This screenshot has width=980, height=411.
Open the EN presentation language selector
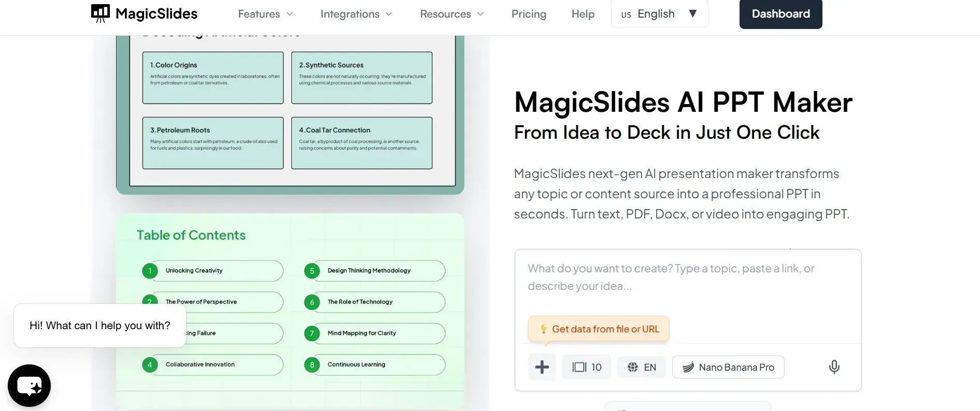point(642,367)
